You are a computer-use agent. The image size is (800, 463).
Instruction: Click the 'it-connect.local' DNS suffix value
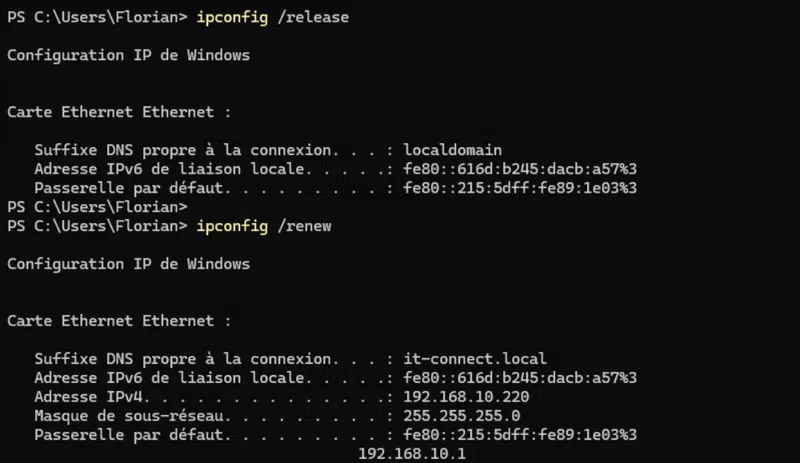475,358
